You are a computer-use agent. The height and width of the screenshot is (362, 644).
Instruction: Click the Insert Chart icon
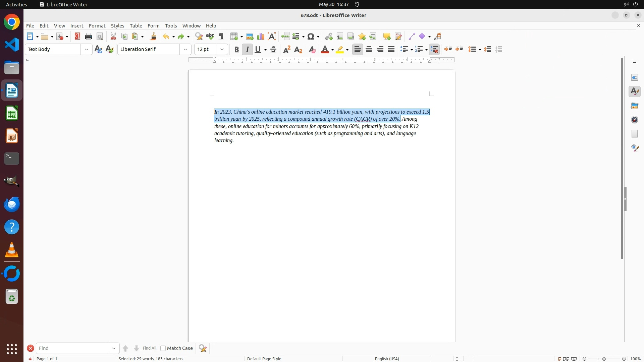click(261, 37)
